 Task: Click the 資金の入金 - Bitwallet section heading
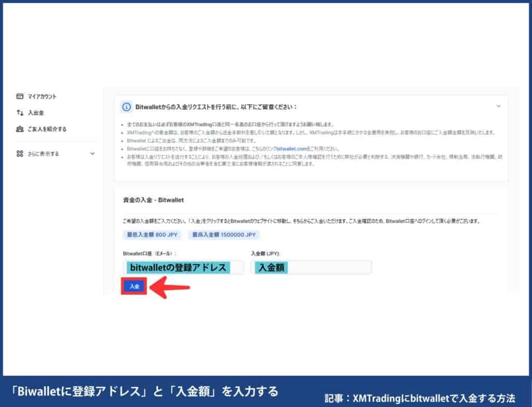154,199
